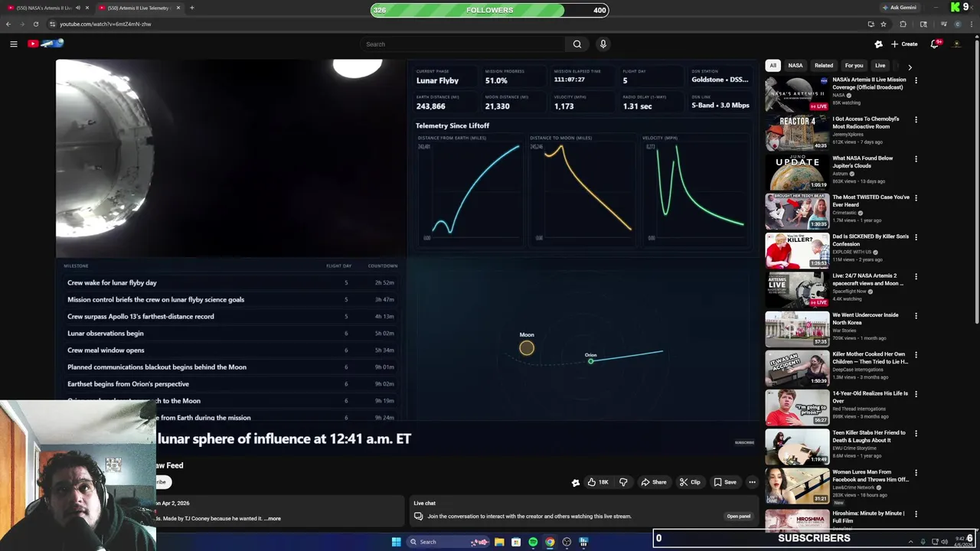
Task: Like the video with thumbs up 18K
Action: [x=598, y=482]
